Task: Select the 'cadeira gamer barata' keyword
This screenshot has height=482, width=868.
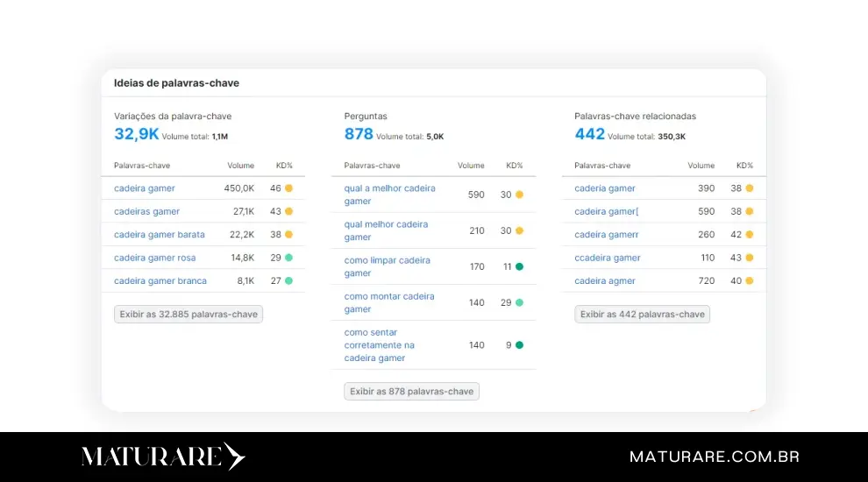Action: [159, 235]
